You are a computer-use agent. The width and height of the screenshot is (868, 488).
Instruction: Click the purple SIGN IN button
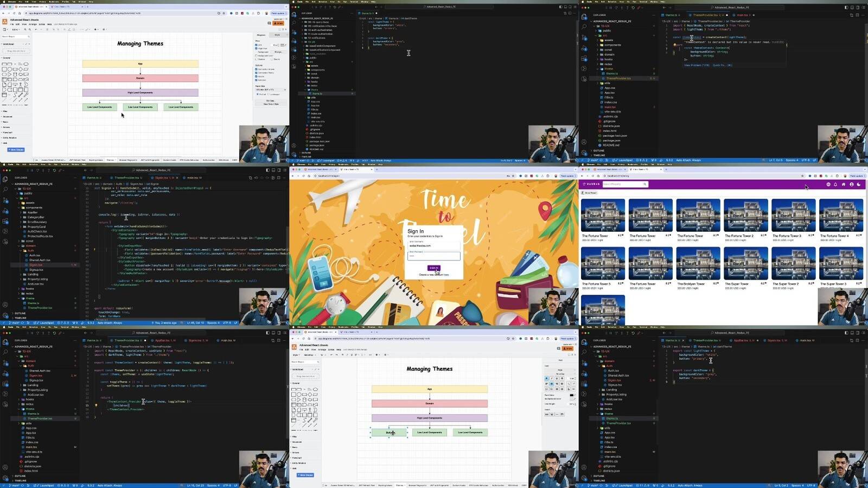point(434,268)
